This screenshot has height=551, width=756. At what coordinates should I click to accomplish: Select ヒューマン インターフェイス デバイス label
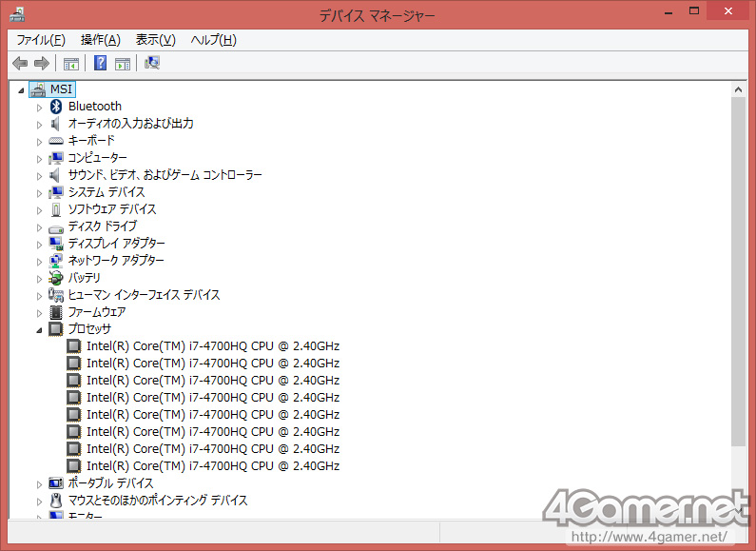pos(144,295)
